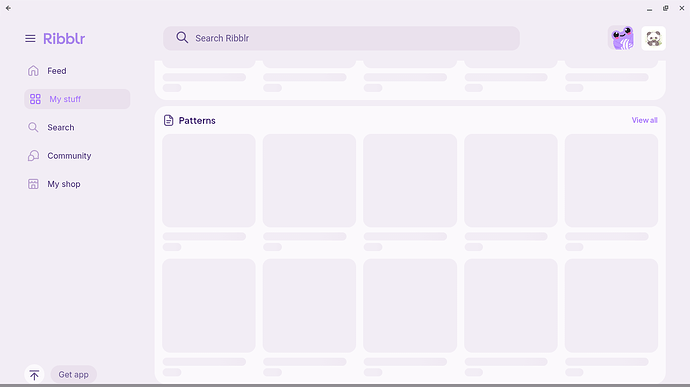Click the Ribblr logo

point(64,39)
